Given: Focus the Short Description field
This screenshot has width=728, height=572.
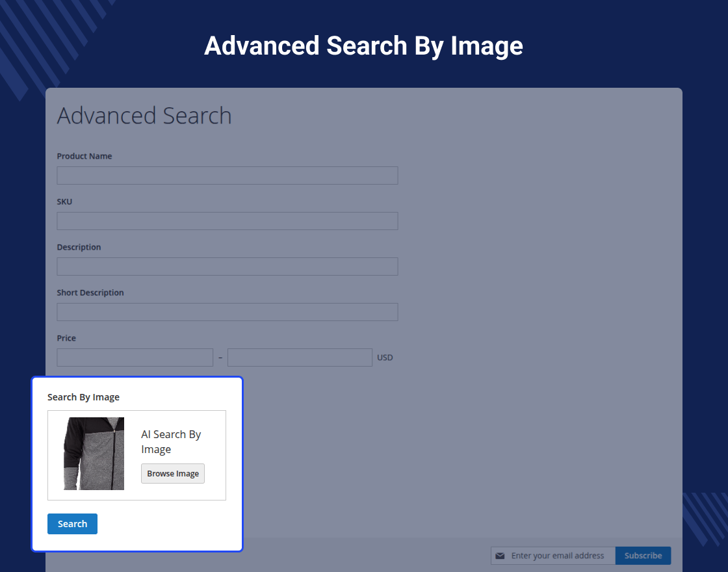Looking at the screenshot, I should (x=227, y=312).
